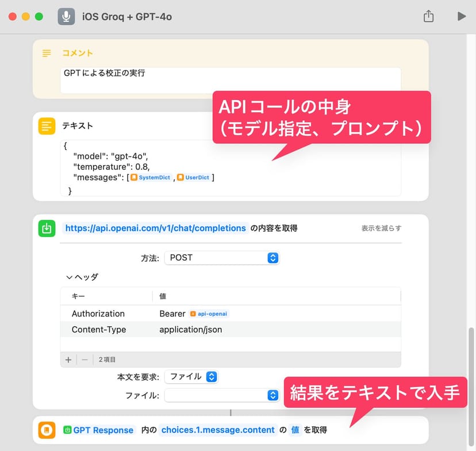
Task: Remove header row with minus button
Action: [x=85, y=360]
